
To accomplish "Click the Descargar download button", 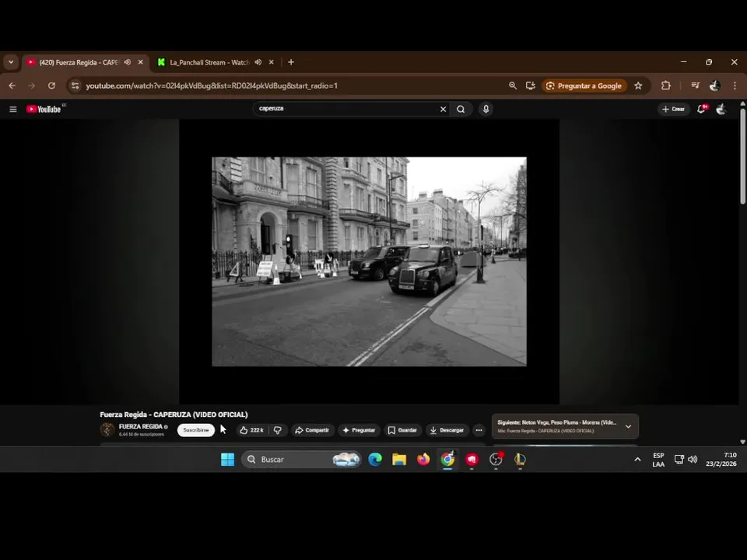I will (x=447, y=430).
